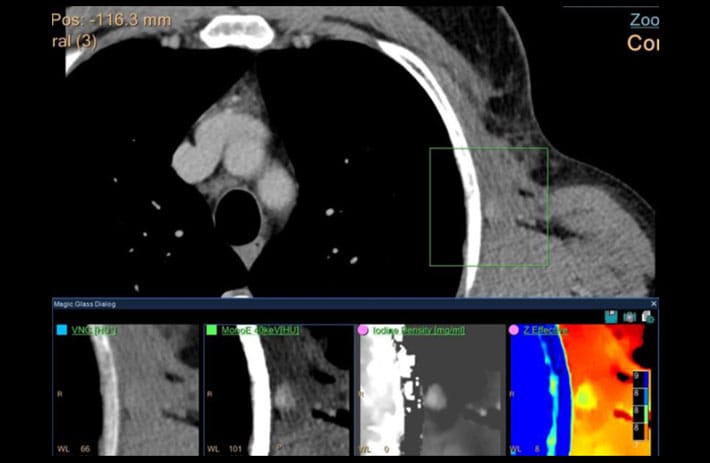Click the blue square beside VNC [HU]
Image resolution: width=710 pixels, height=463 pixels.
(x=61, y=329)
